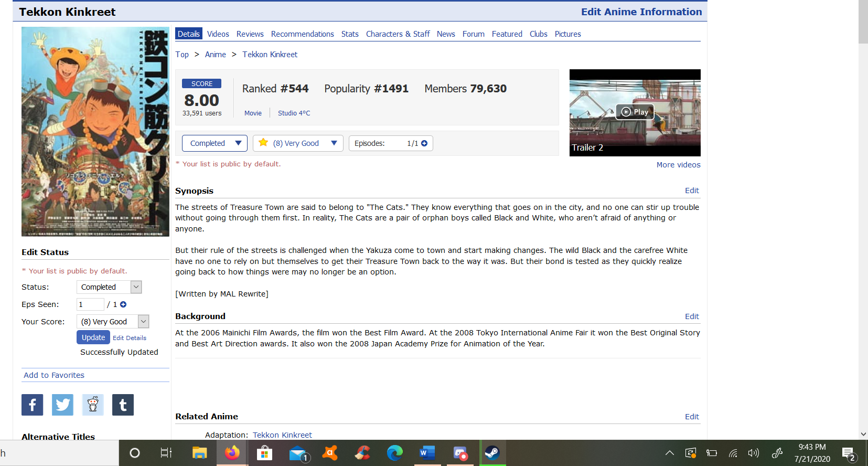The image size is (868, 466).
Task: Open Microsoft Edge from the taskbar
Action: click(x=395, y=453)
